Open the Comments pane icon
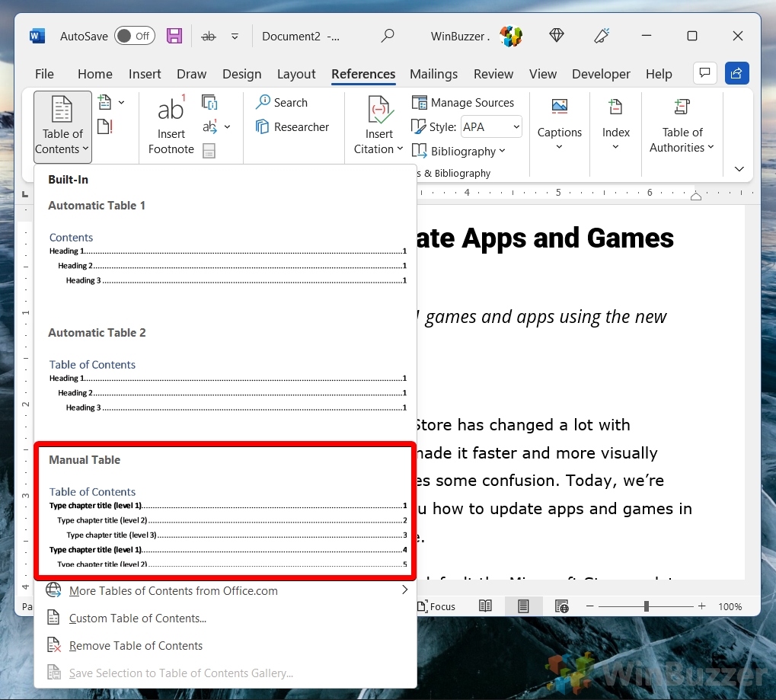 coord(704,73)
